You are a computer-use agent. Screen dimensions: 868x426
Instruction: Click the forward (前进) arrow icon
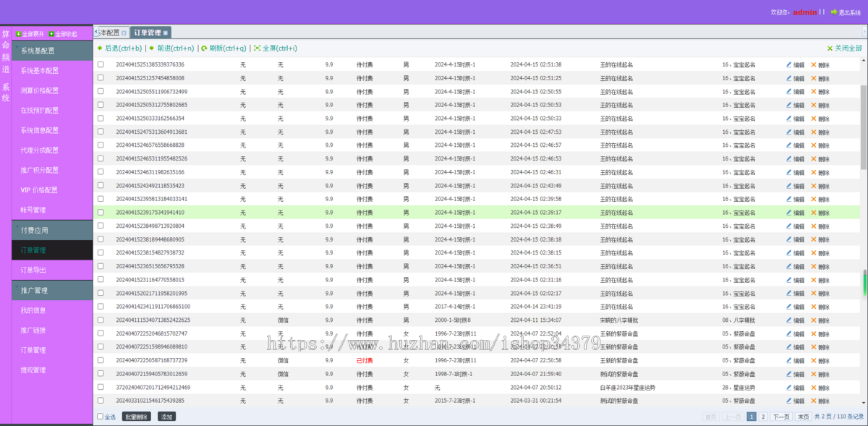tap(153, 48)
